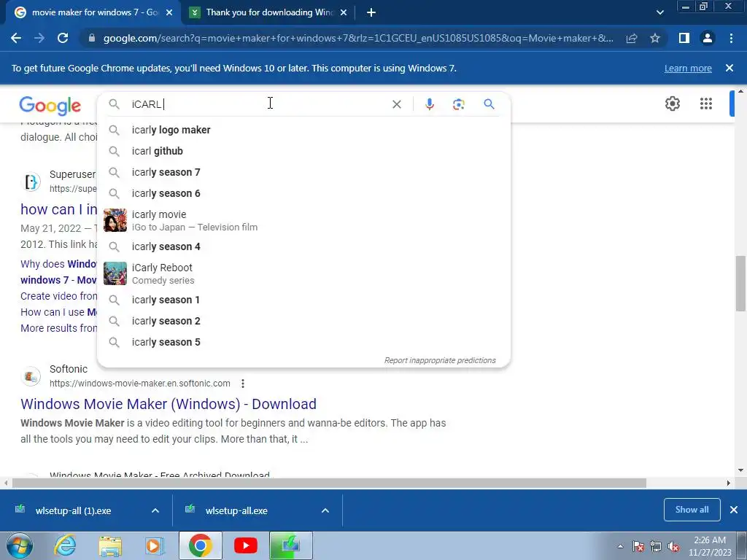
Task: Click Report inappropriate predictions
Action: point(440,360)
